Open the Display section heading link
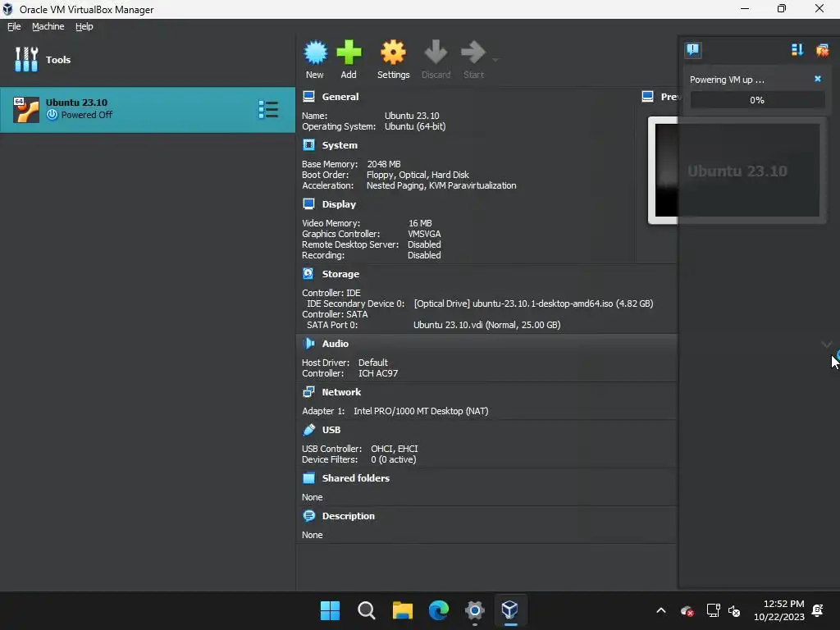Image resolution: width=840 pixels, height=630 pixels. click(339, 204)
